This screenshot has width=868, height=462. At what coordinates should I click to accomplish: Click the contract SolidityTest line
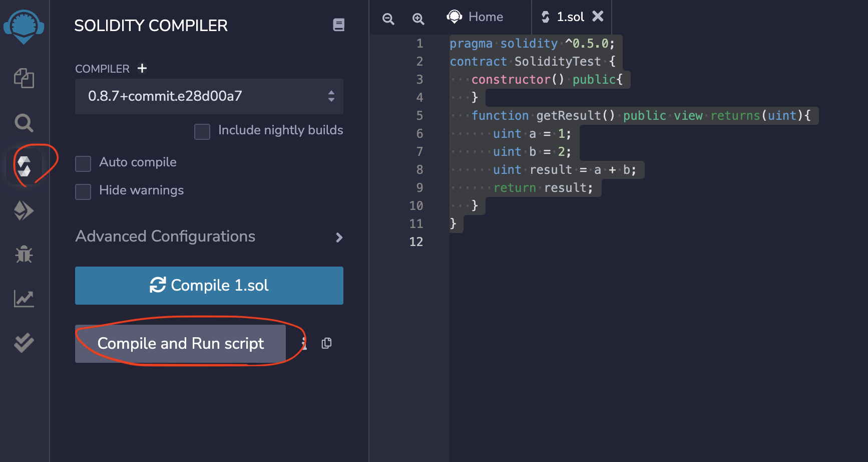tap(533, 62)
